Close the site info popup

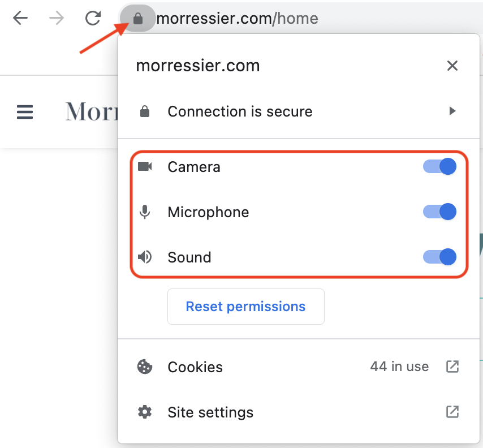[x=452, y=66]
